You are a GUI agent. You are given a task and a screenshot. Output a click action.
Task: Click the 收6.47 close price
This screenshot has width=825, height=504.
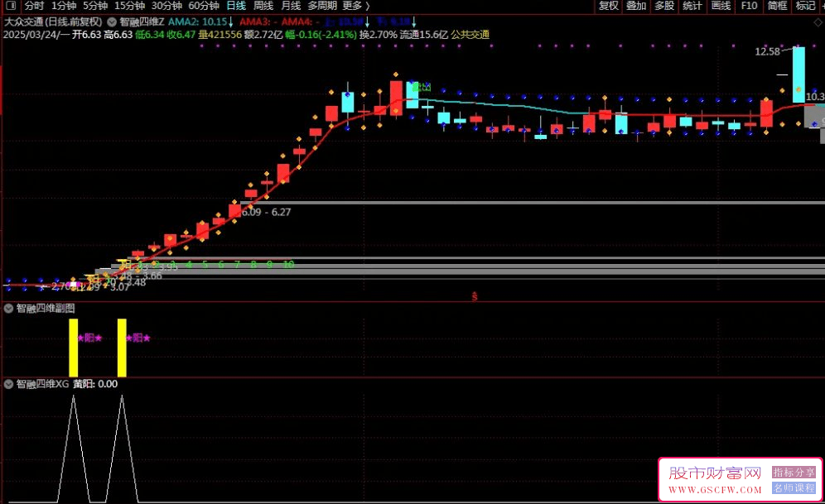click(x=181, y=35)
